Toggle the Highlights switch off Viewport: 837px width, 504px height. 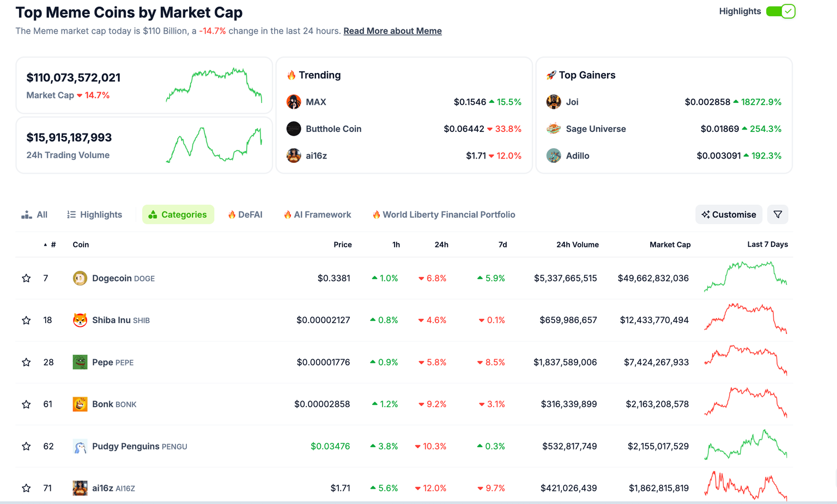[x=780, y=11]
